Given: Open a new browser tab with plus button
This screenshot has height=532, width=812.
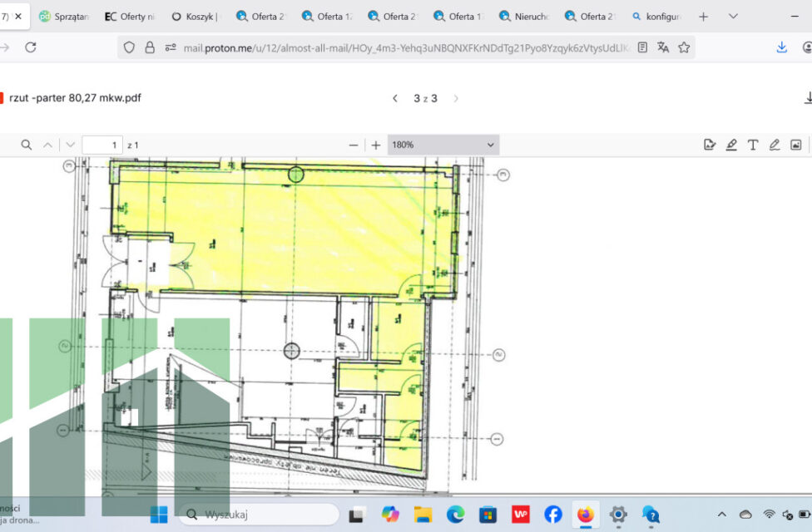Looking at the screenshot, I should pos(703,16).
